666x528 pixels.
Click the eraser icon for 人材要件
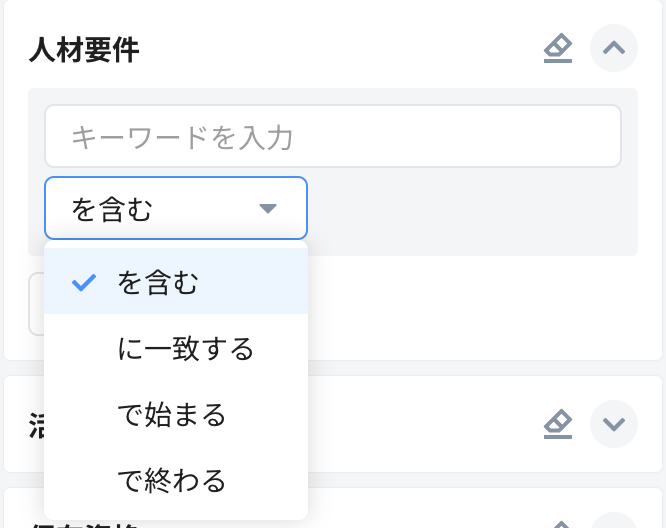point(558,48)
